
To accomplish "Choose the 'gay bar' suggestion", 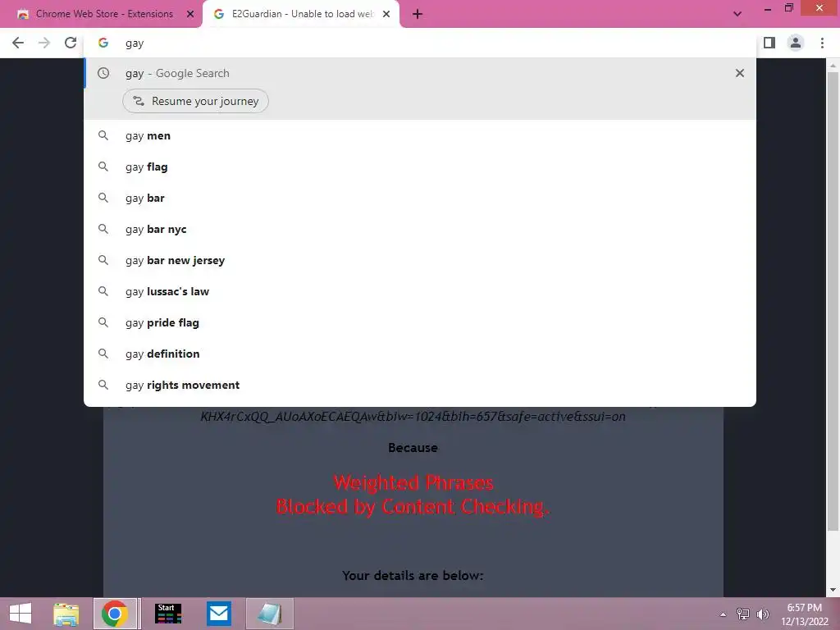I will click(420, 199).
